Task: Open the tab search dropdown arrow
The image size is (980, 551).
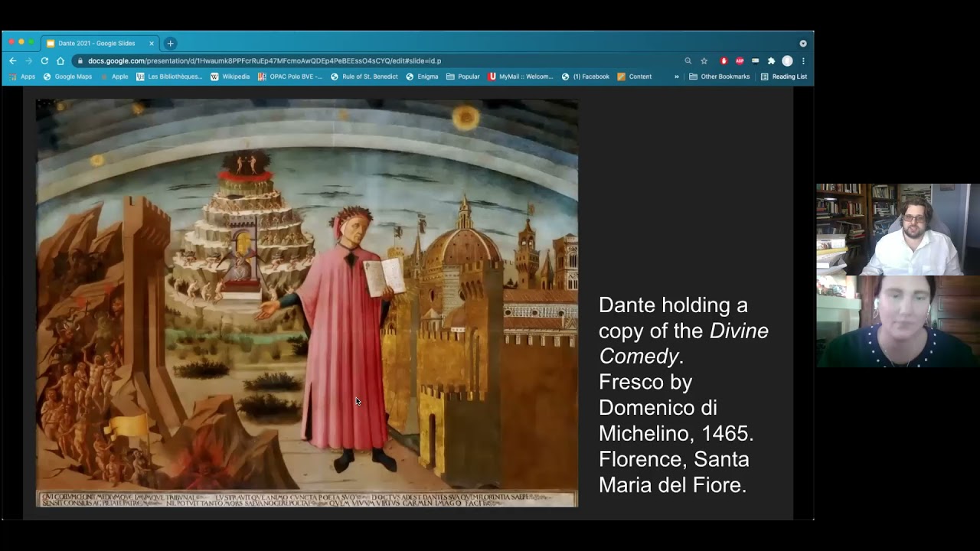Action: point(803,44)
